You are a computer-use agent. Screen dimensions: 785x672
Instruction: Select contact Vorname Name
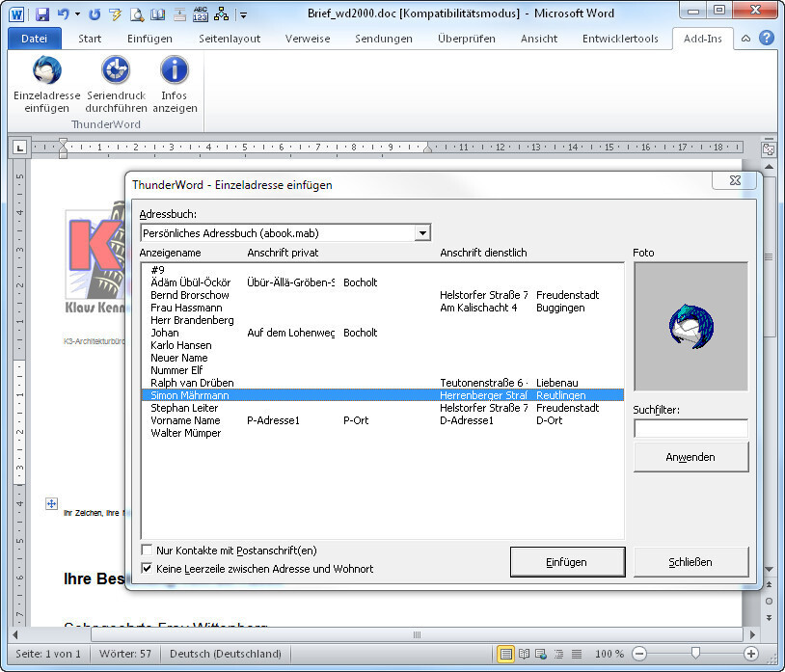[x=383, y=419]
